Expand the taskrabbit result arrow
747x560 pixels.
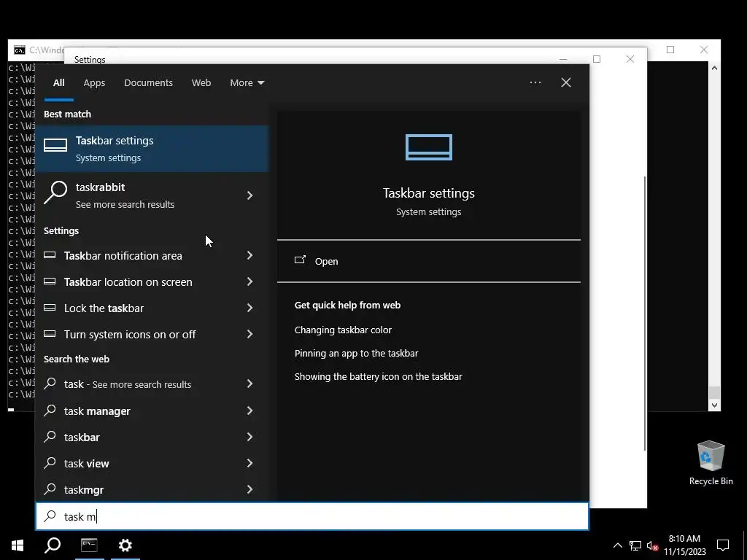coord(249,195)
